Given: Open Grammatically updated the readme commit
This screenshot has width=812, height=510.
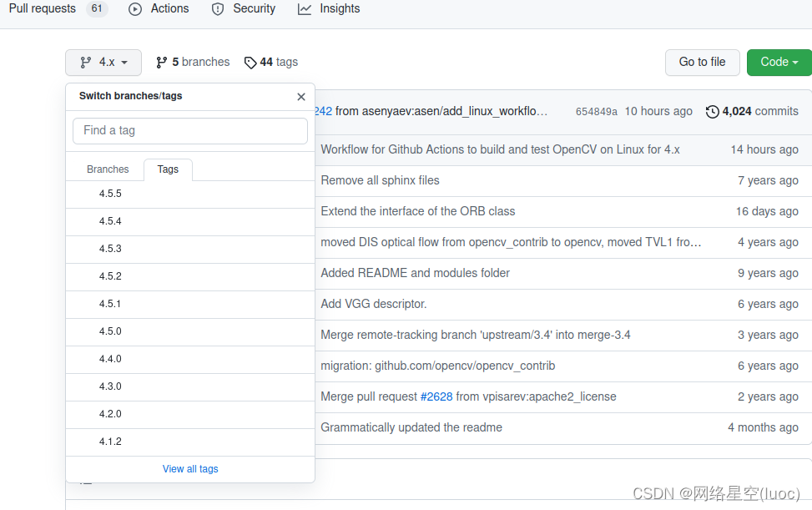Looking at the screenshot, I should [x=411, y=427].
